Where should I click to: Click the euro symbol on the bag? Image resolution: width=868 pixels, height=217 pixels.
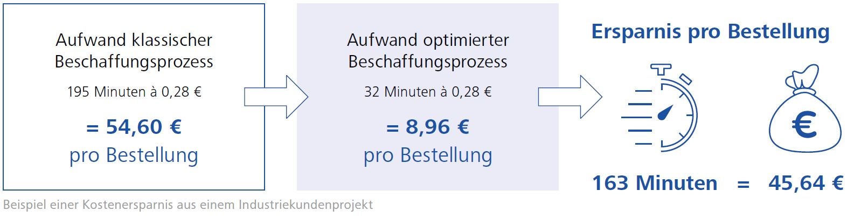tap(804, 127)
